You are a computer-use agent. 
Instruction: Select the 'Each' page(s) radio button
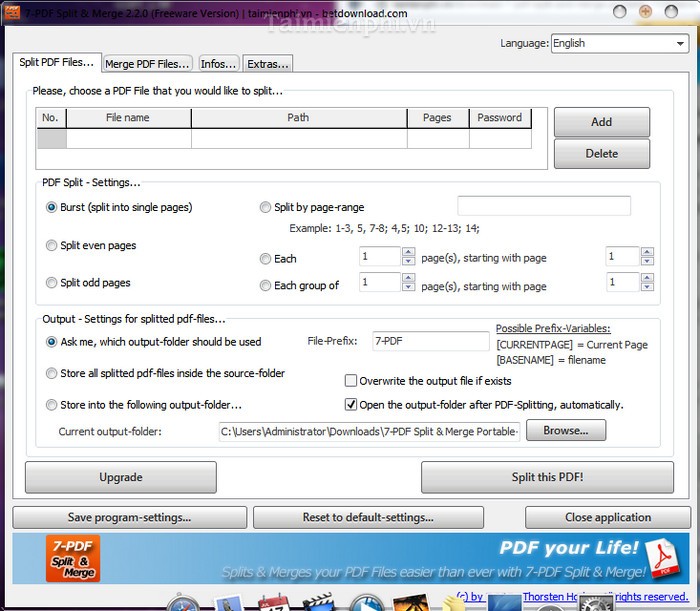265,258
